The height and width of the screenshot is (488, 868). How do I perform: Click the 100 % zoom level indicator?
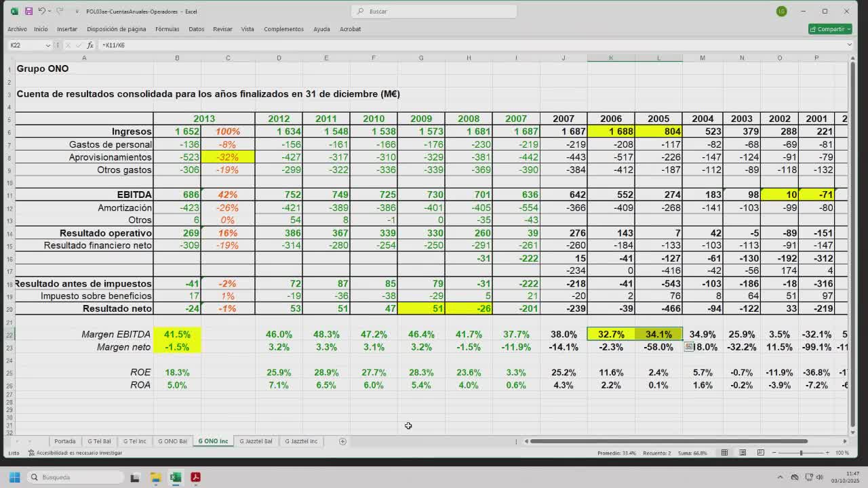click(842, 453)
